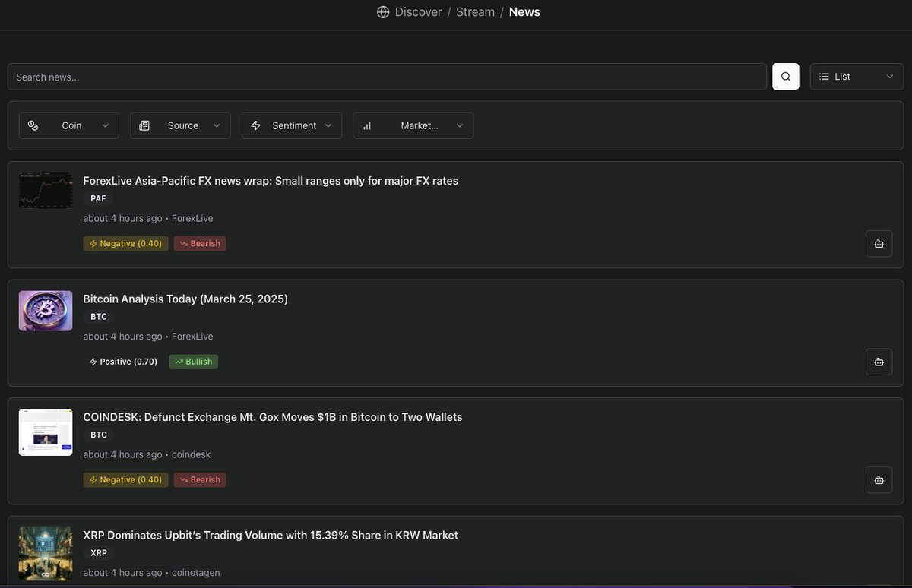Go to Discover in breadcrumb
Viewport: 912px width, 588px height.
tap(418, 12)
